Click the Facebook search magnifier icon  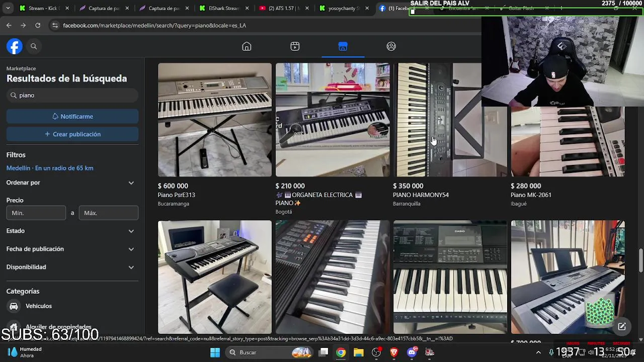point(34,46)
